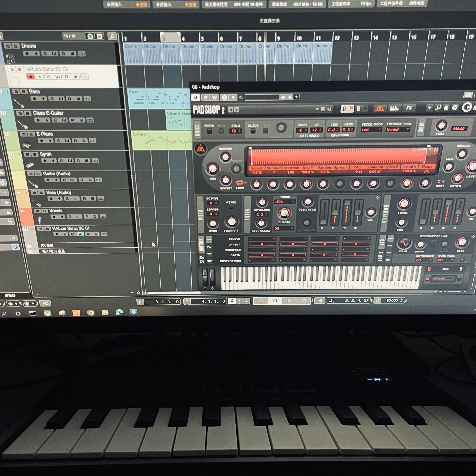Open filter distortion Off dropdown
The height and width of the screenshot is (476, 476).
coord(284,229)
